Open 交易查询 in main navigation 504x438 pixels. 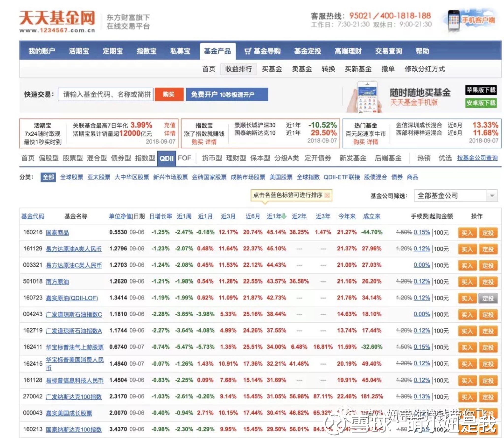pyautogui.click(x=389, y=51)
